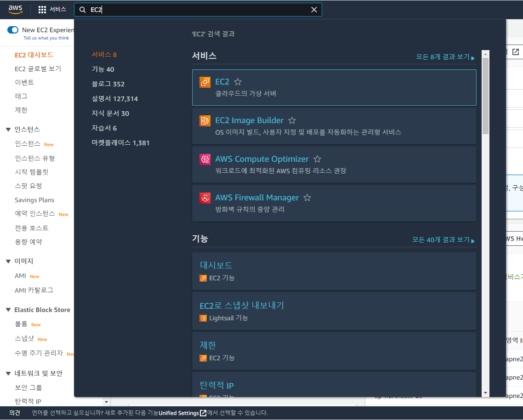523x420 pixels.
Task: Favorite EC2 service with the star
Action: pos(238,82)
